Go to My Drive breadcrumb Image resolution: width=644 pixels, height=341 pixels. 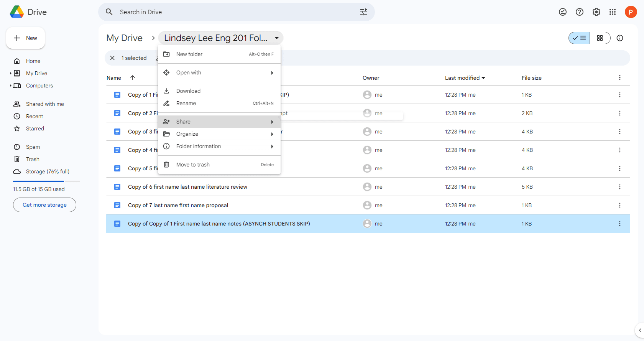point(125,38)
